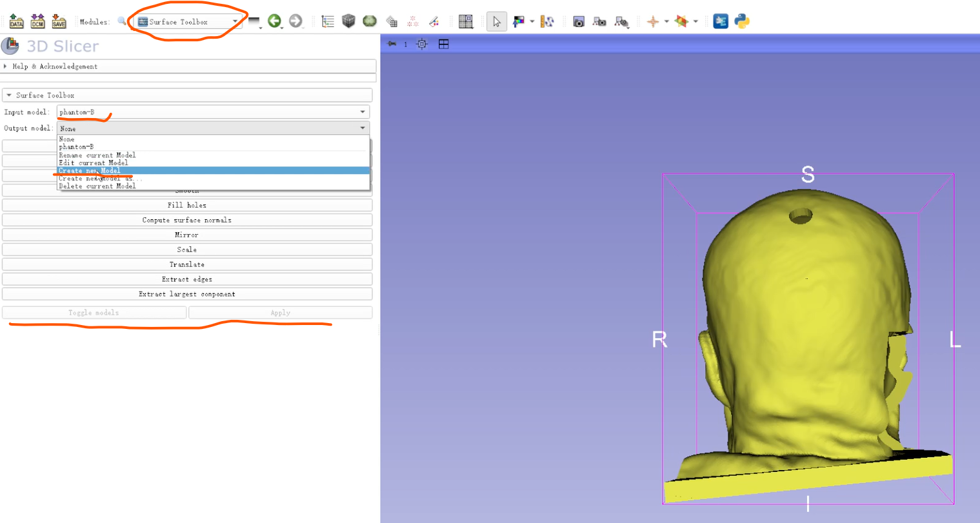Open the slice intersections dropdown arrow
This screenshot has height=523, width=980.
click(x=695, y=21)
